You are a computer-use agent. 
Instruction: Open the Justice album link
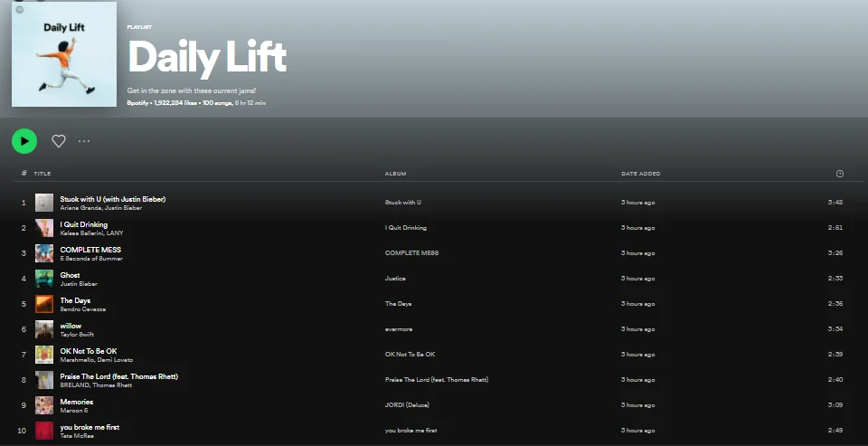click(x=395, y=278)
